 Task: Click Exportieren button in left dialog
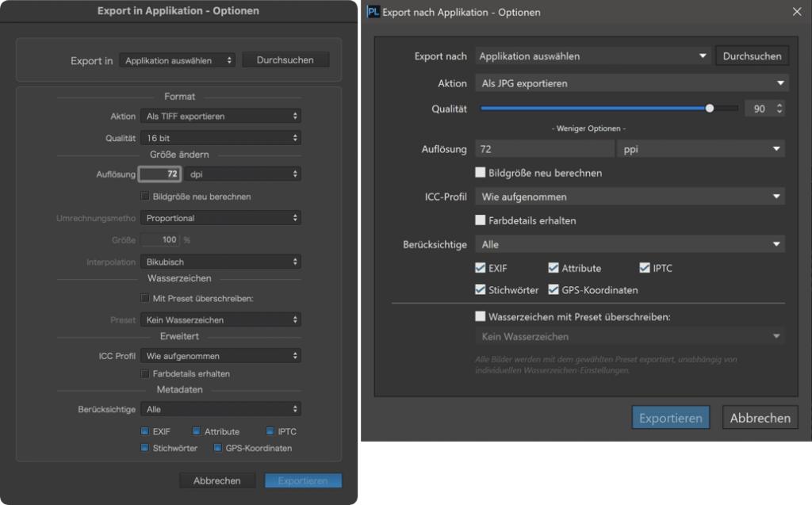(303, 480)
